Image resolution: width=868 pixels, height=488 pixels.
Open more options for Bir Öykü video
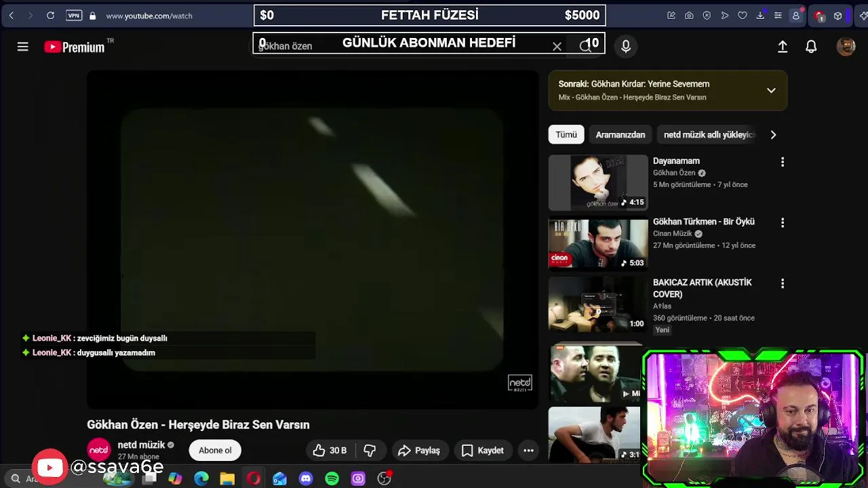[783, 222]
